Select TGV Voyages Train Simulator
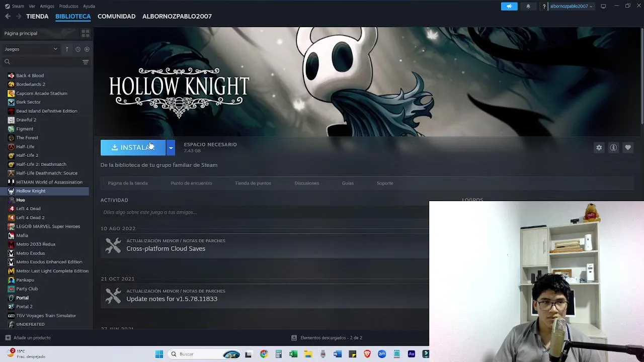 click(46, 316)
